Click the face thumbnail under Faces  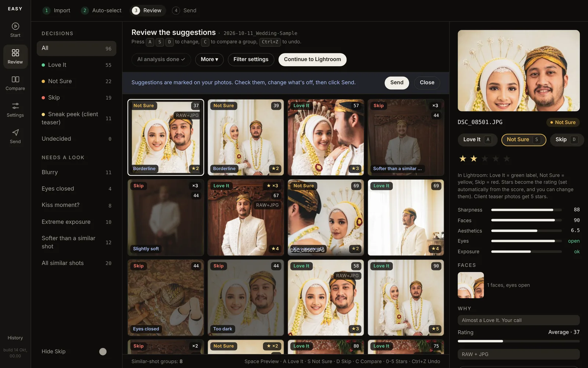click(471, 285)
